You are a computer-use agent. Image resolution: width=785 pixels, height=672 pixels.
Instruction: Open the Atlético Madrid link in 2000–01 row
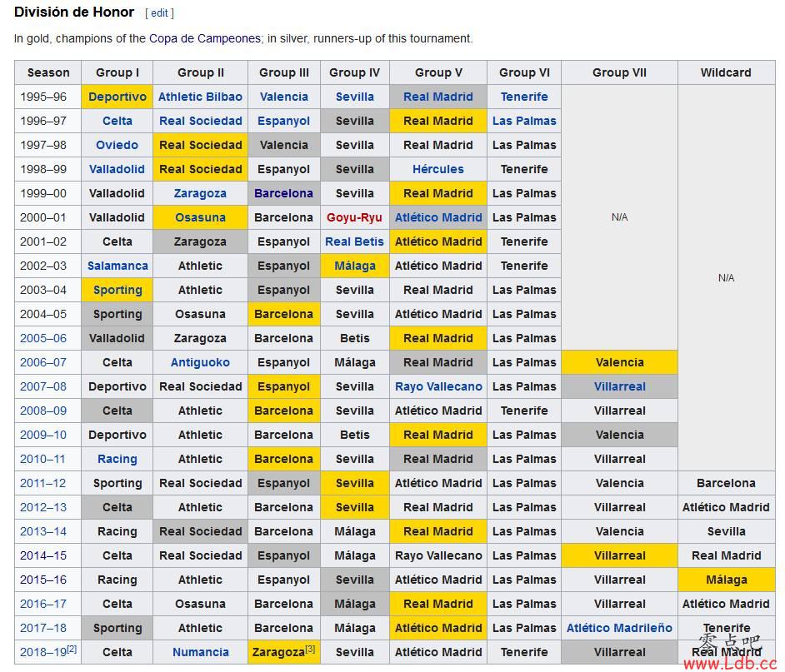(438, 217)
